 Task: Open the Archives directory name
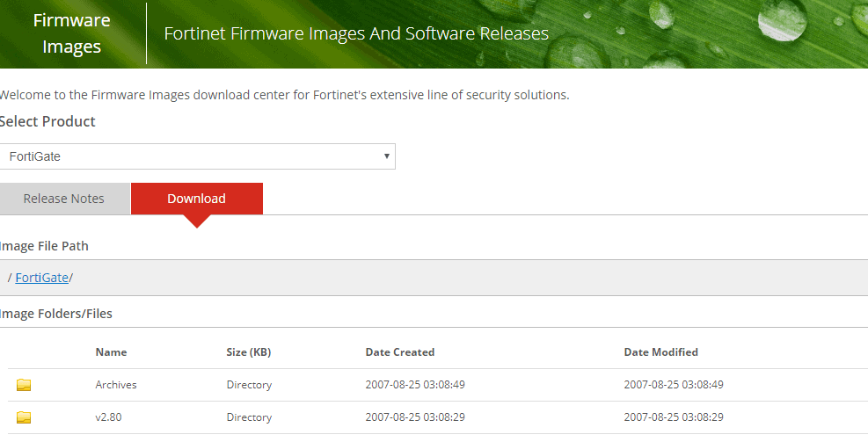116,385
